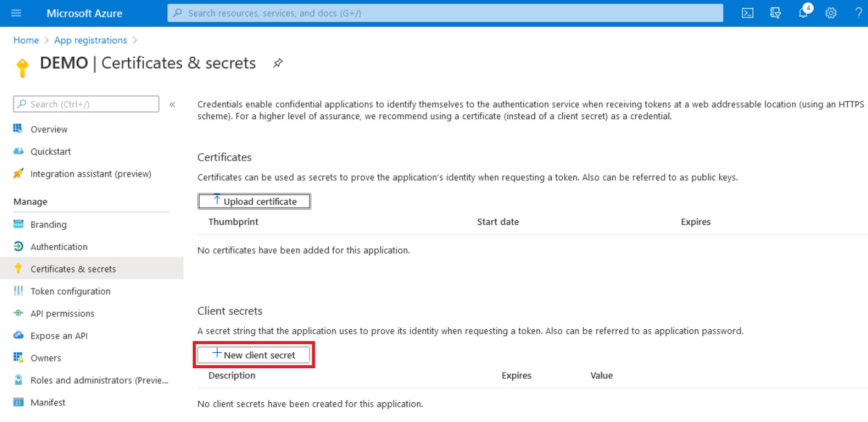
Task: View notifications via the bell icon
Action: point(803,12)
